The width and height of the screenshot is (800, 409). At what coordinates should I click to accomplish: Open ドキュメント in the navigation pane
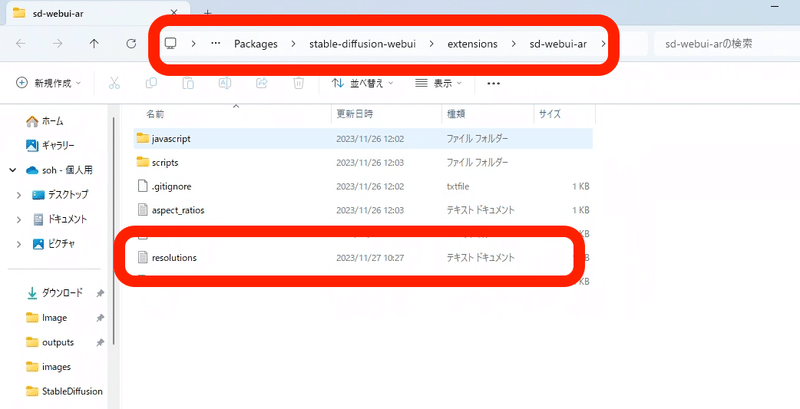click(x=60, y=219)
